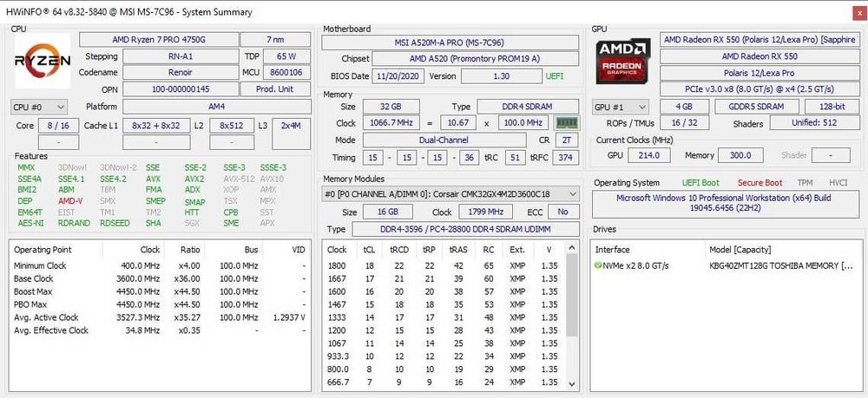The height and width of the screenshot is (398, 868).
Task: Click the AMD Radeon Graphics logo
Action: coord(622,61)
